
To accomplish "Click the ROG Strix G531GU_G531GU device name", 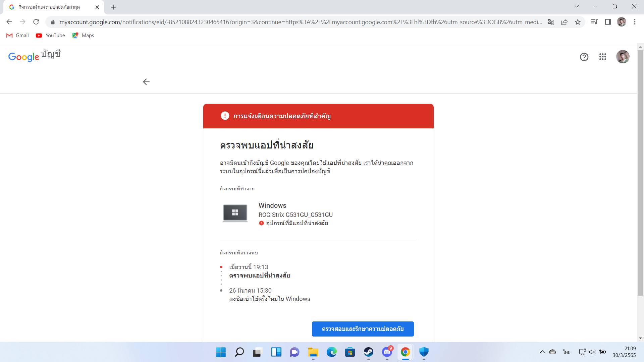I will [296, 215].
